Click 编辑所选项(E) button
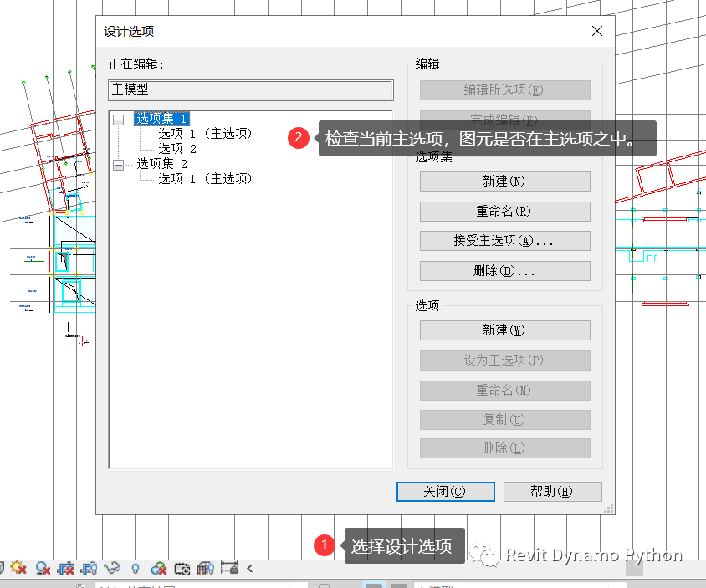This screenshot has width=706, height=588. click(x=504, y=90)
